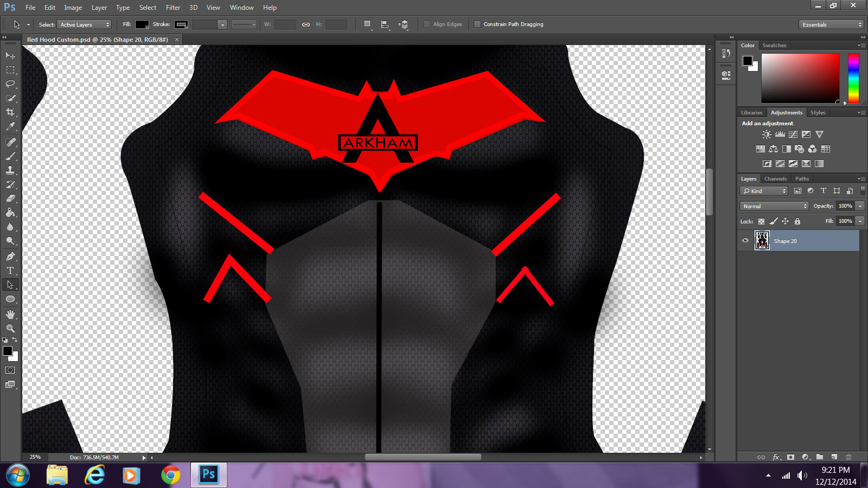Switch to the Channels tab
The height and width of the screenshot is (488, 868).
tap(775, 179)
